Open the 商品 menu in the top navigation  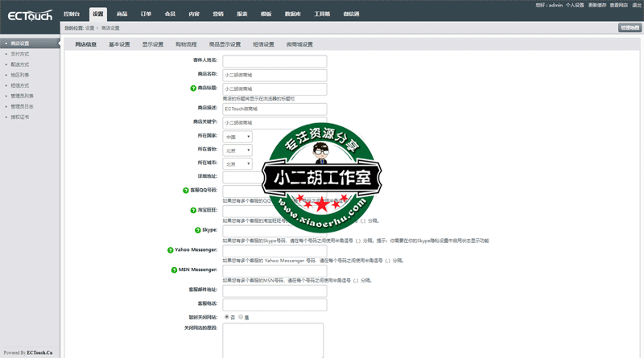pyautogui.click(x=122, y=14)
